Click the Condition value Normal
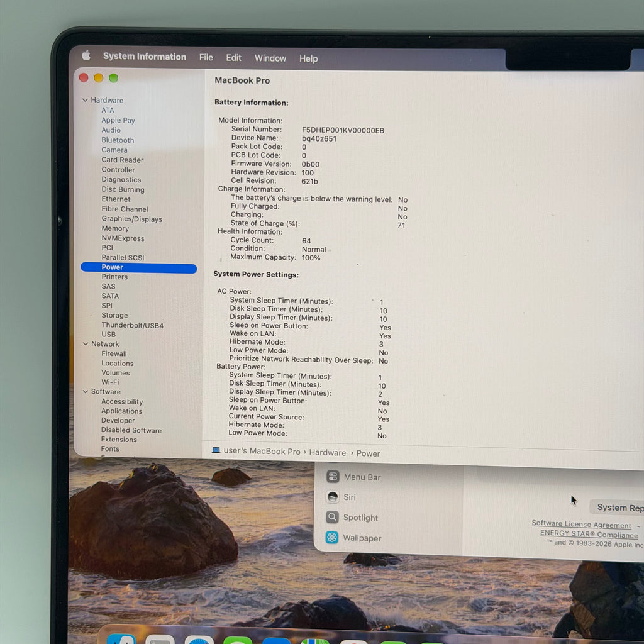 click(x=314, y=249)
